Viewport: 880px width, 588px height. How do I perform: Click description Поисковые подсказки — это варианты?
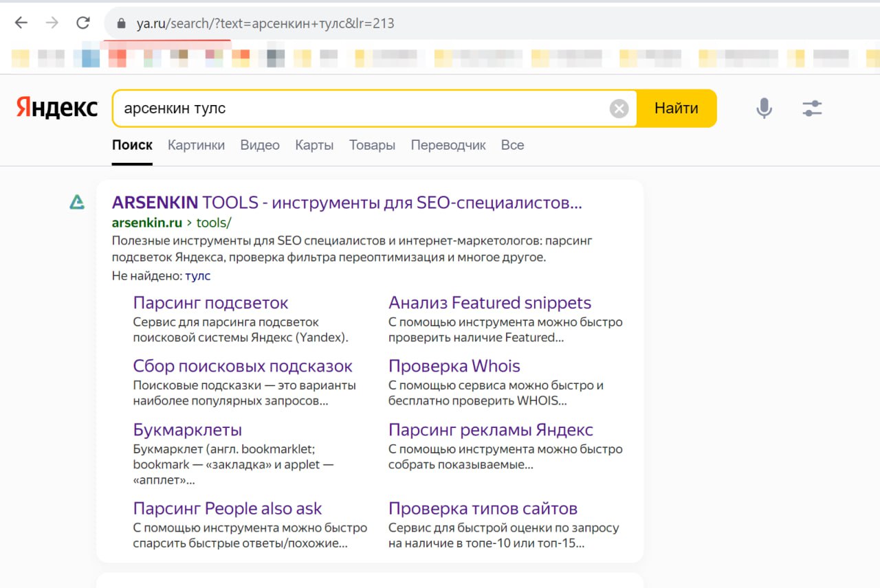click(x=244, y=393)
